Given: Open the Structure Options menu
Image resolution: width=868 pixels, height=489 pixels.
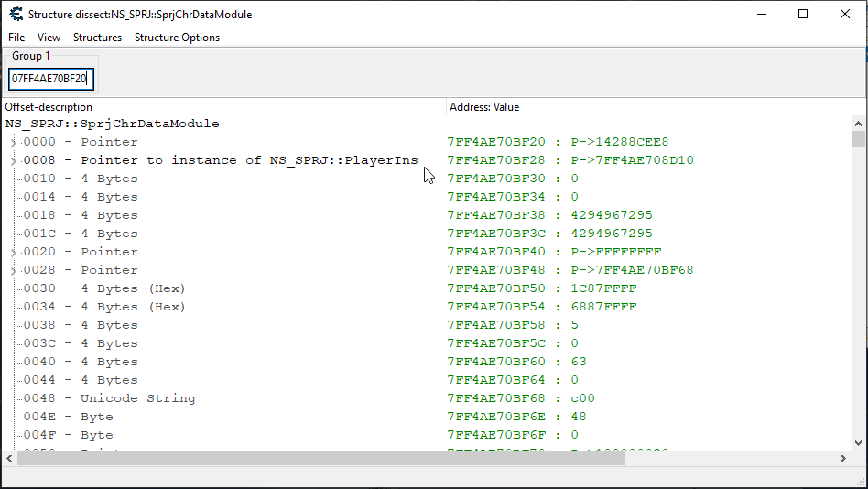Looking at the screenshot, I should 177,38.
